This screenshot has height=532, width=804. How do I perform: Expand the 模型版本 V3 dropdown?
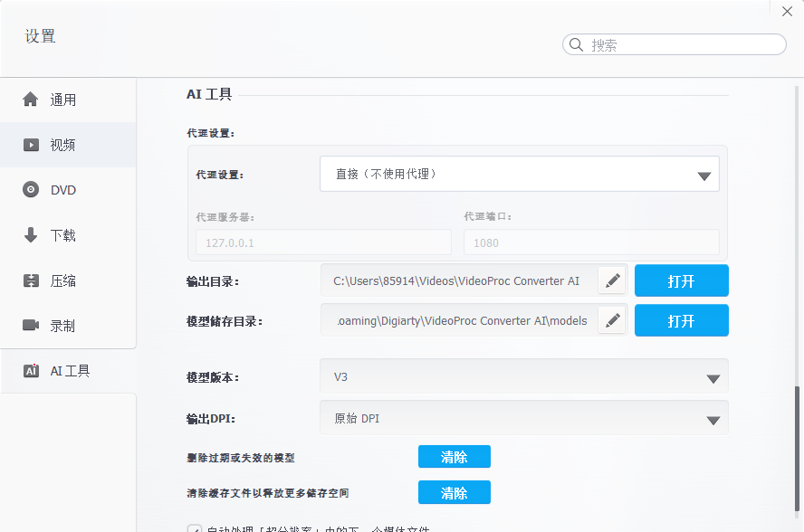point(524,376)
